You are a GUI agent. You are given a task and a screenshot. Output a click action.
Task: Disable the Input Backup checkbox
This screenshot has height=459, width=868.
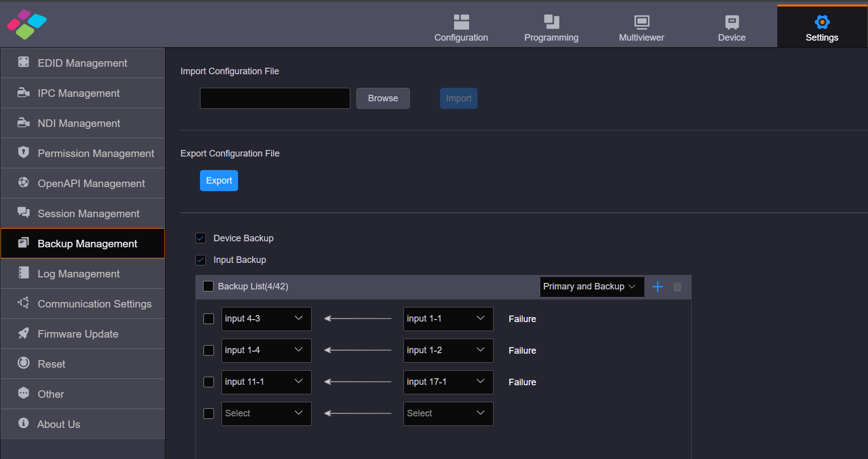point(201,260)
